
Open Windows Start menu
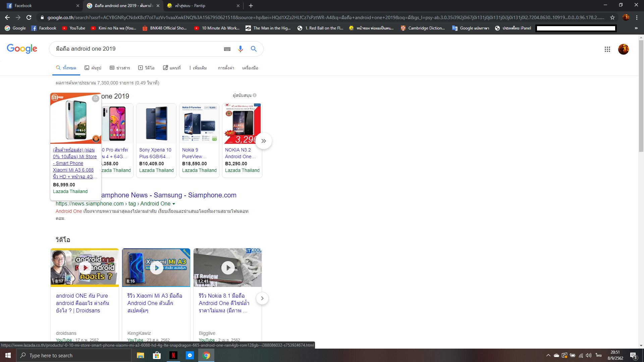coord(8,355)
